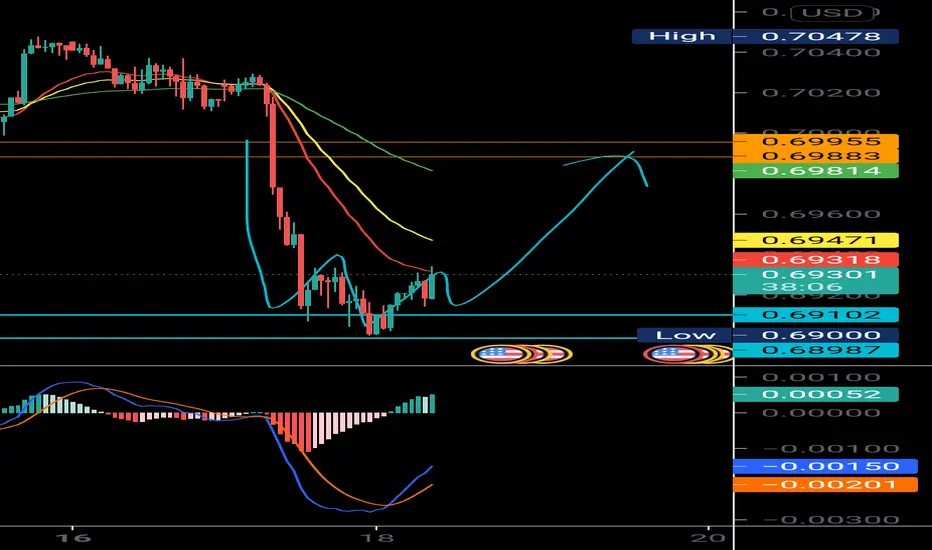Screen dimensions: 932x550
Task: Click the orange 0.69955 price label
Action: [816, 142]
